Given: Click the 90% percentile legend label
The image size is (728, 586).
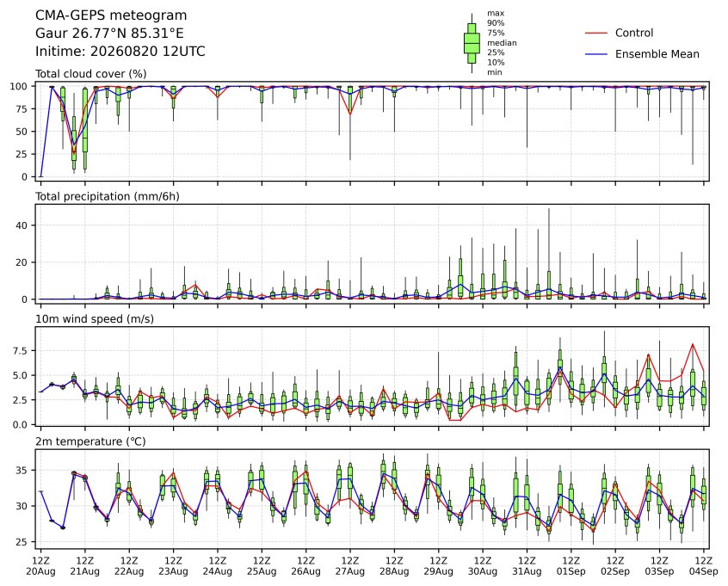Looking at the screenshot, I should (x=496, y=22).
